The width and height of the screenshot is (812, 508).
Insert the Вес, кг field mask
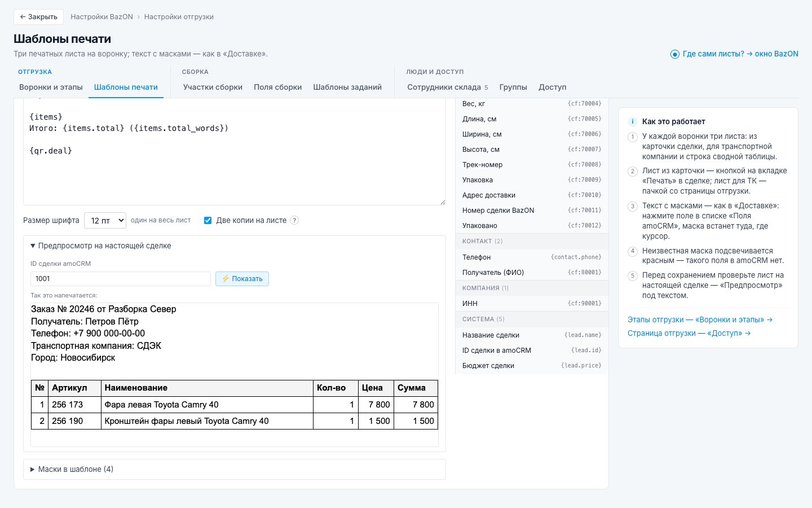pyautogui.click(x=532, y=104)
